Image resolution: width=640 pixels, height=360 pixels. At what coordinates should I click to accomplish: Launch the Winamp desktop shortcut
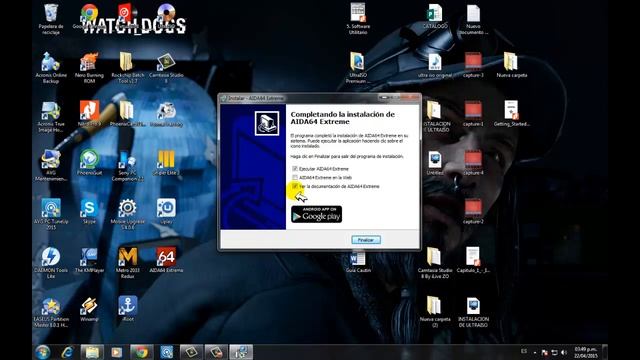[89, 309]
